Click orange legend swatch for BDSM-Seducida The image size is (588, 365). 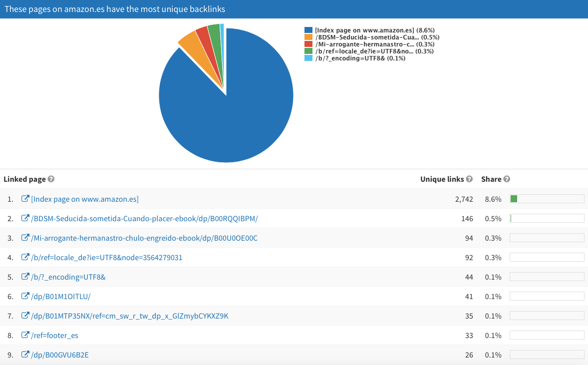coord(308,37)
